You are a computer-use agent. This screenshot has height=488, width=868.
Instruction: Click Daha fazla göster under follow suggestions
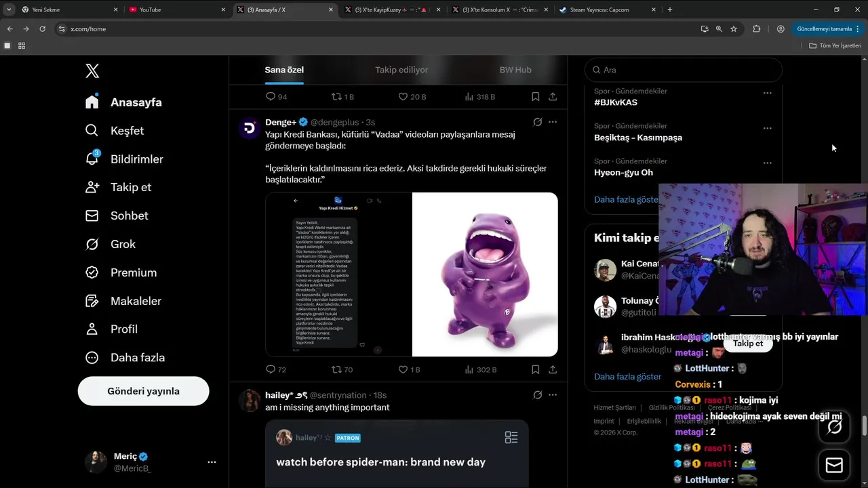pyautogui.click(x=627, y=377)
